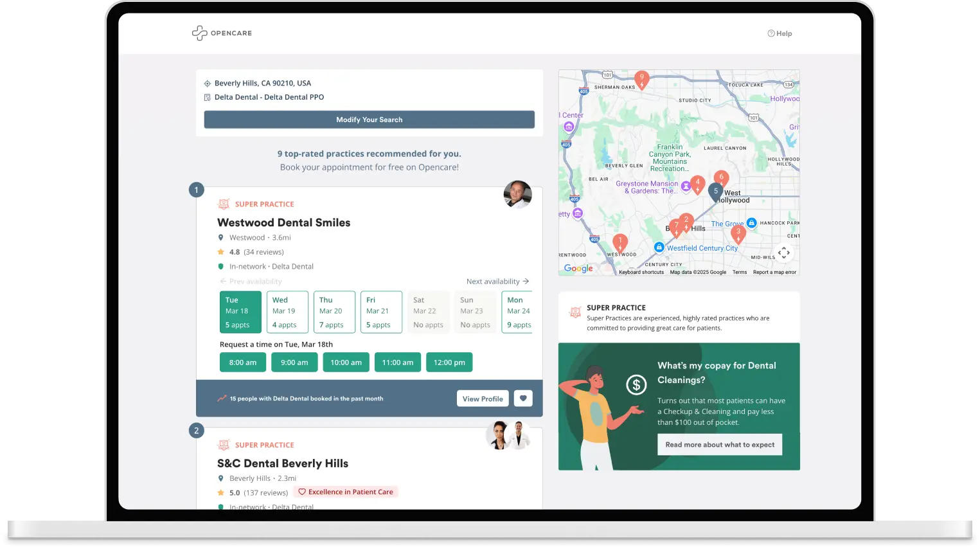Viewport: 980px width, 547px height.
Task: Click the (34 reviews) text
Action: click(x=263, y=252)
